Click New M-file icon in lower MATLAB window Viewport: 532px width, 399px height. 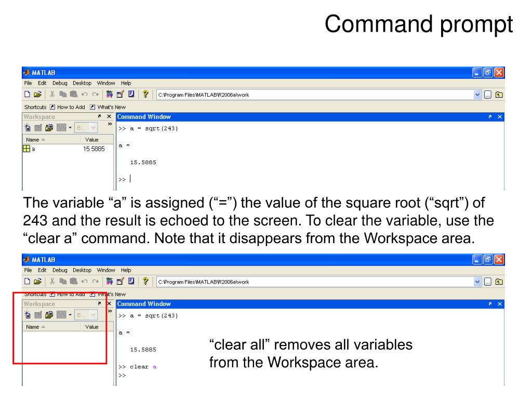pyautogui.click(x=28, y=281)
